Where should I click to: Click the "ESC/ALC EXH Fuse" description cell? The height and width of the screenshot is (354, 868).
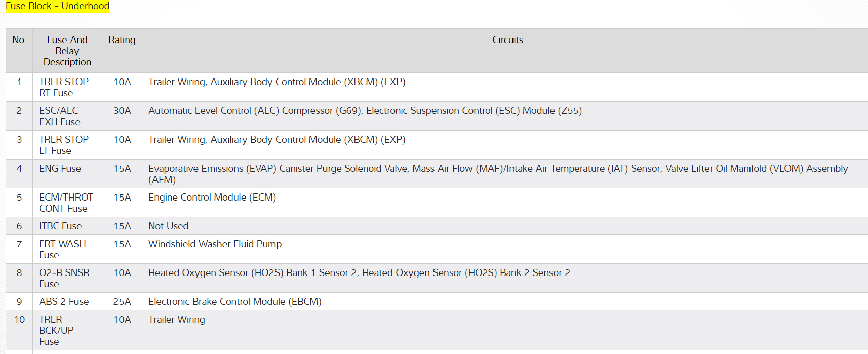(x=60, y=116)
